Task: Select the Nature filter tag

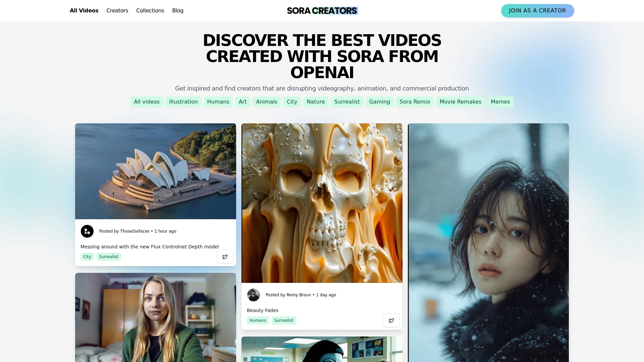Action: pos(316,102)
